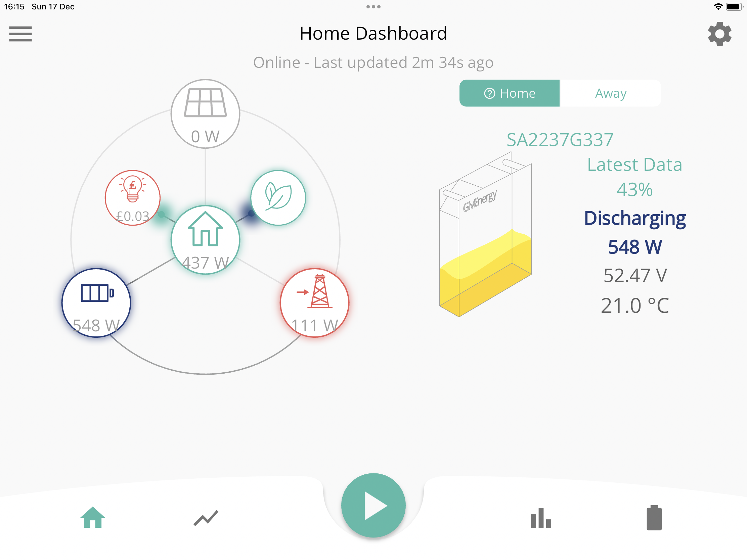Tap the Latest Data heading
747x560 pixels.
click(634, 165)
